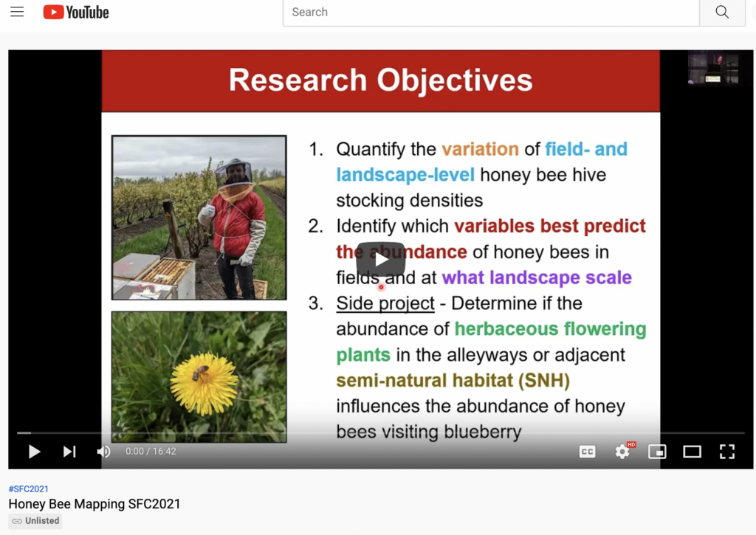756x535 pixels.
Task: Click the Unlisted badge
Action: (x=35, y=520)
